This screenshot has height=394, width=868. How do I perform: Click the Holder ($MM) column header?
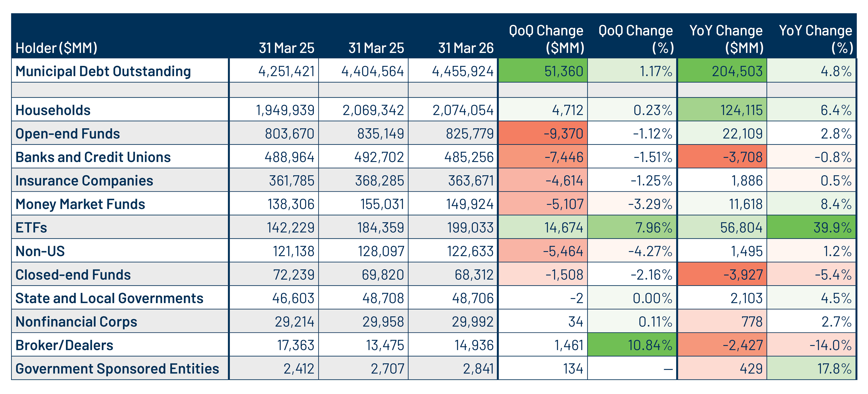(x=56, y=48)
